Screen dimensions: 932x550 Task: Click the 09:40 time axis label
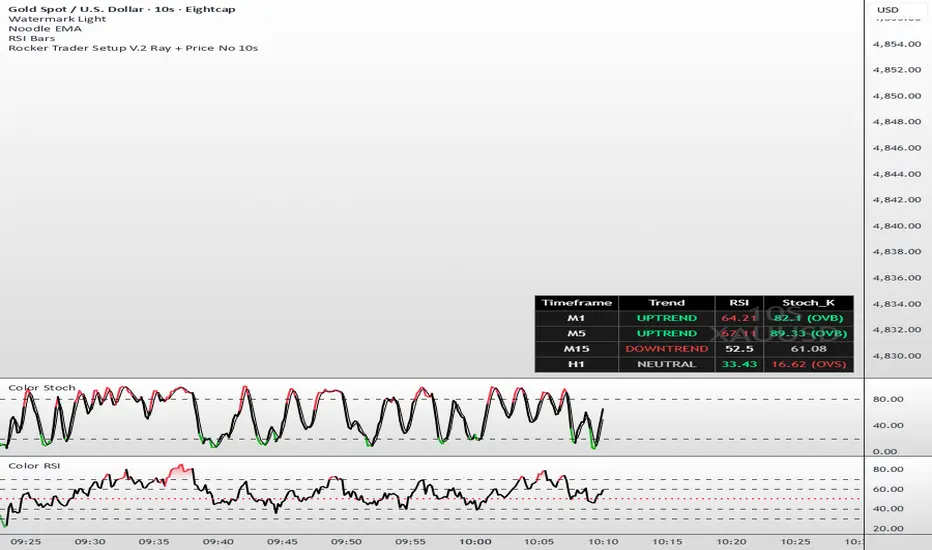[218, 542]
